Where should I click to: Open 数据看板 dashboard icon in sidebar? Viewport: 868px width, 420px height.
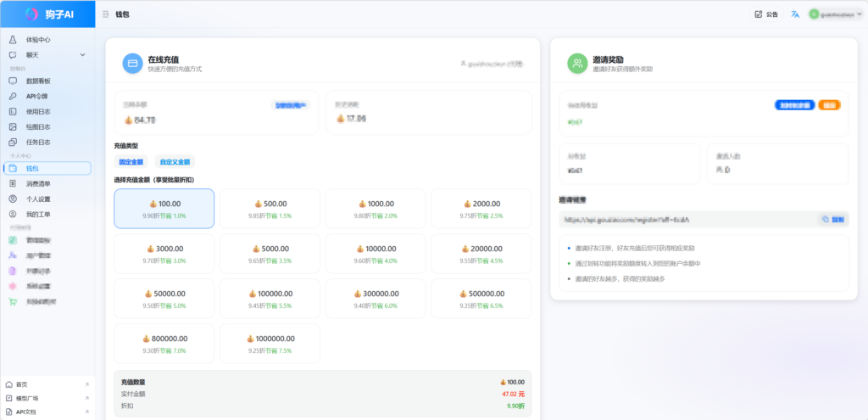[x=13, y=81]
